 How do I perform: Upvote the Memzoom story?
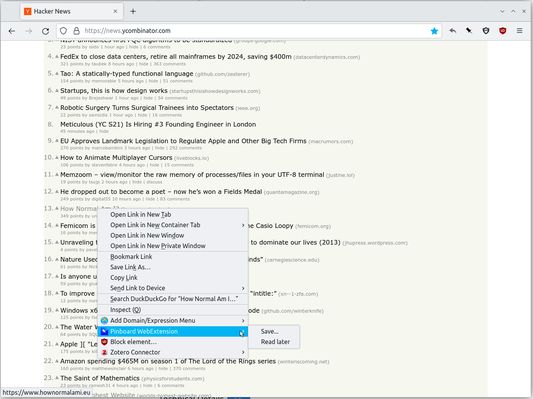click(57, 175)
